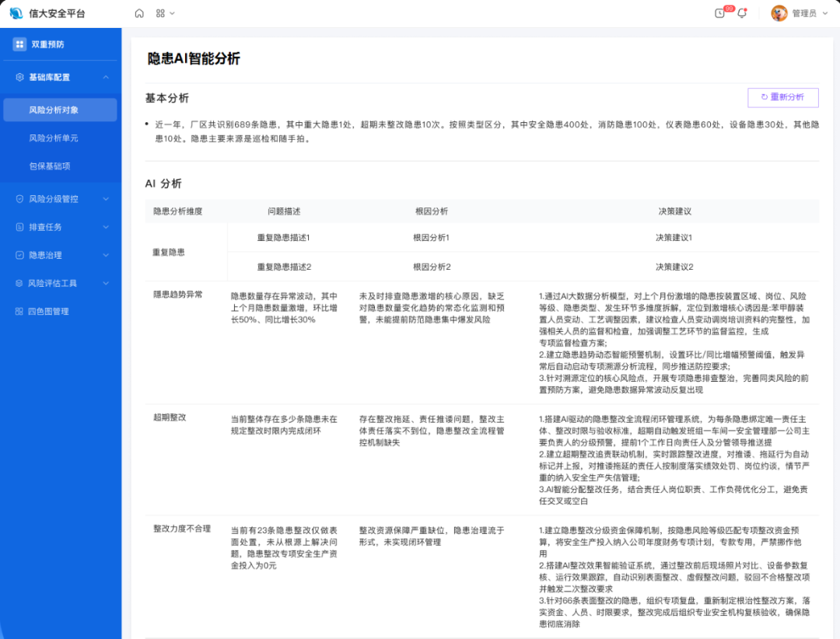This screenshot has width=840, height=639.
Task: Select the 根因分析2 cell
Action: [x=432, y=267]
